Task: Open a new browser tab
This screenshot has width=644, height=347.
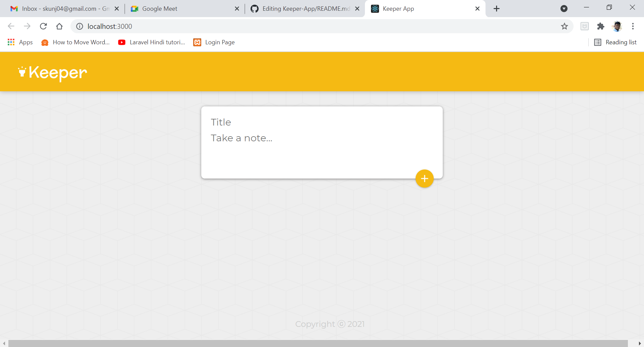Action: [497, 9]
